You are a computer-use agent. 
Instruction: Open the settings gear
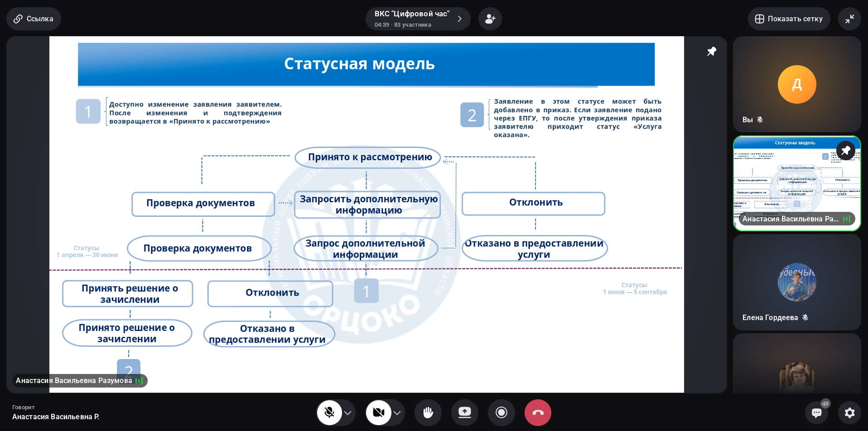point(849,412)
